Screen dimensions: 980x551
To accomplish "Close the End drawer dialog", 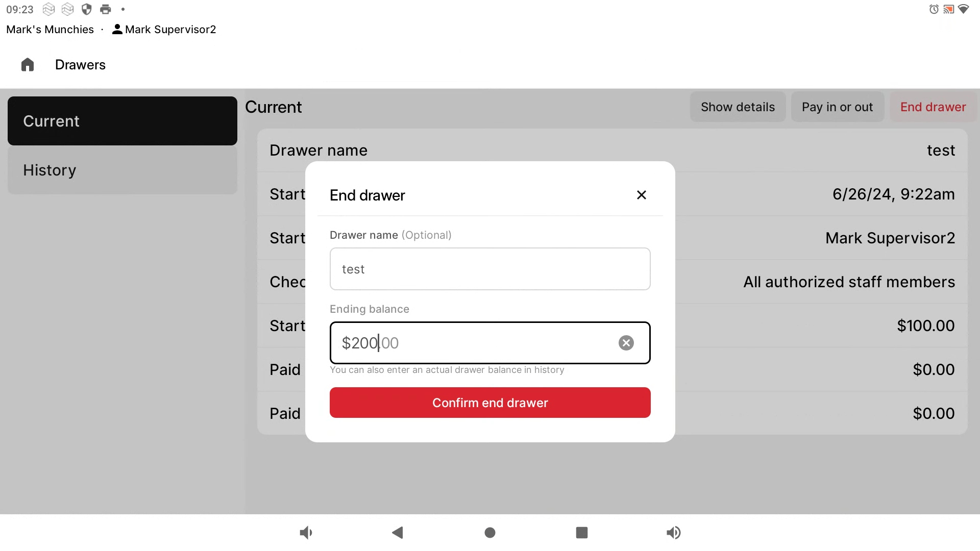I will point(642,195).
